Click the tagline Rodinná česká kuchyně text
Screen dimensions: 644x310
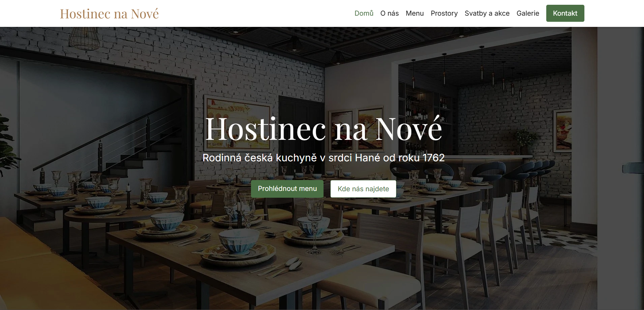click(324, 158)
